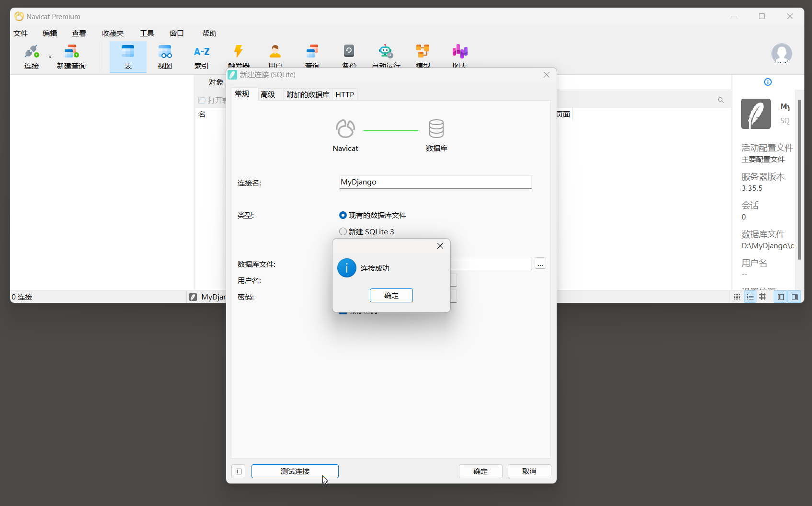Click the 连接名 input field
This screenshot has width=812, height=506.
click(x=435, y=182)
